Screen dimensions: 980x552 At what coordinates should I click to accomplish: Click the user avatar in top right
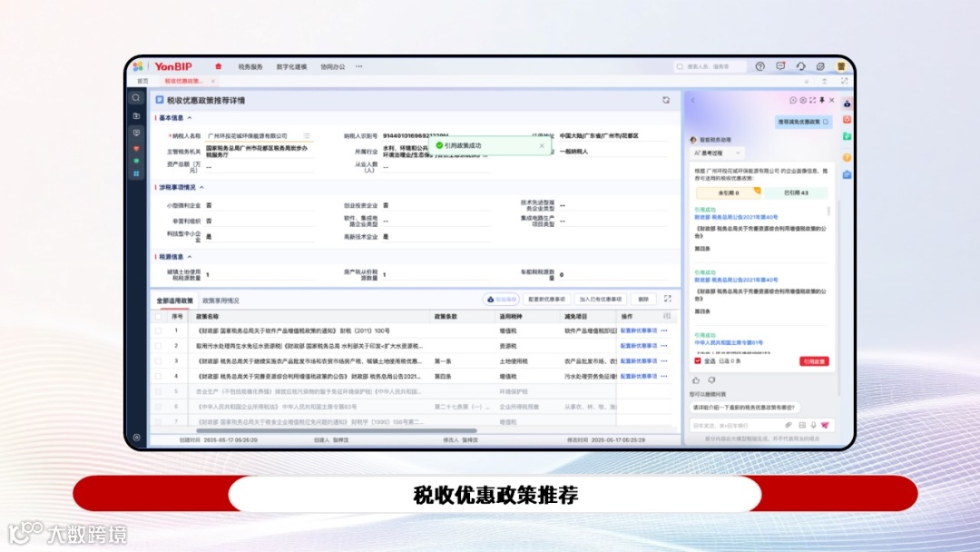click(841, 66)
